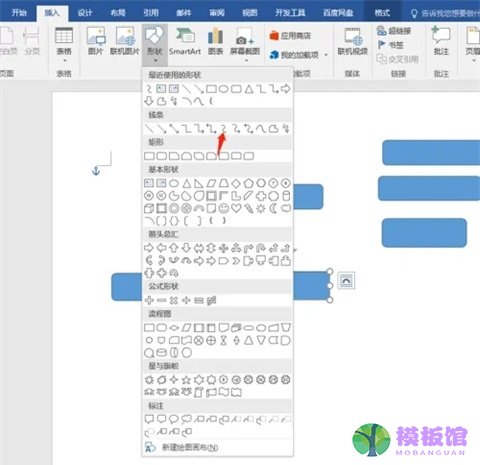The width and height of the screenshot is (480, 465).
Task: Choose the moon shape in basic shapes
Action: click(273, 208)
